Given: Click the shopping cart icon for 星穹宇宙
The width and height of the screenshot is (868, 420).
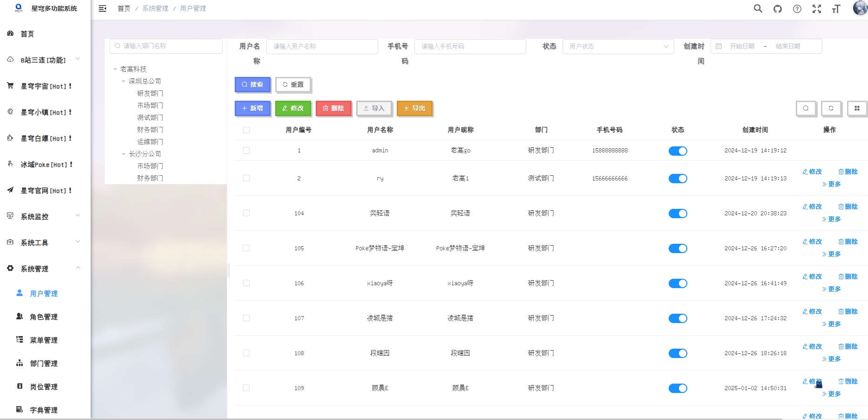Looking at the screenshot, I should pyautogui.click(x=10, y=86).
